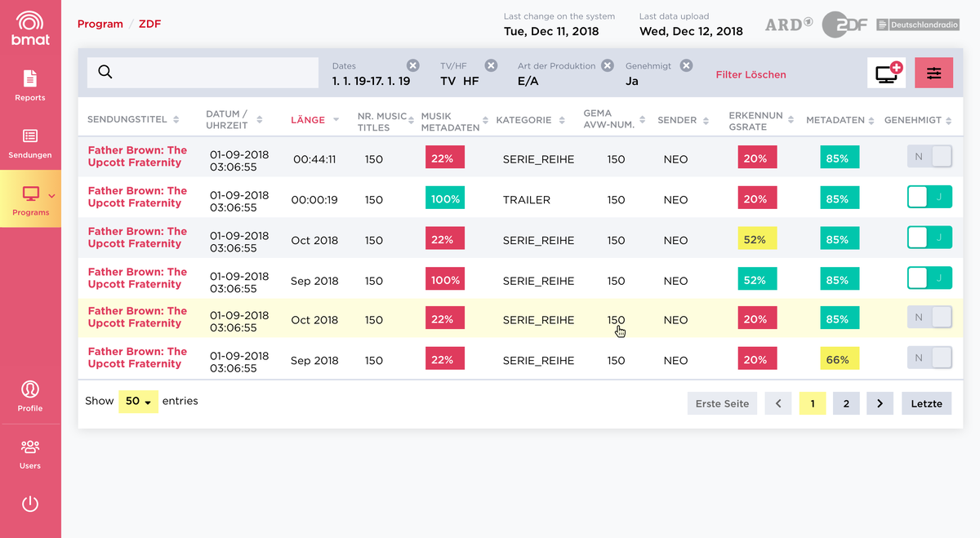This screenshot has width=980, height=538.
Task: Expand sorting on the KATEGORIE column header
Action: click(563, 119)
